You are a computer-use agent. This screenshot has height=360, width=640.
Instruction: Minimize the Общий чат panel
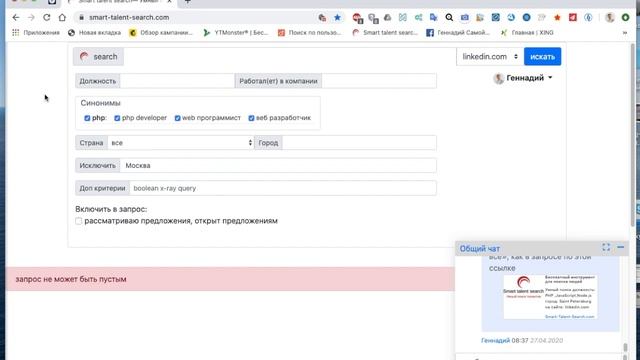(x=620, y=247)
